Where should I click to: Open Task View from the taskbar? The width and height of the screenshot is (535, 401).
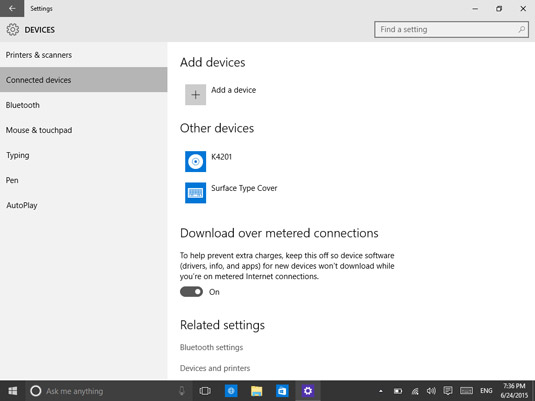[205, 391]
